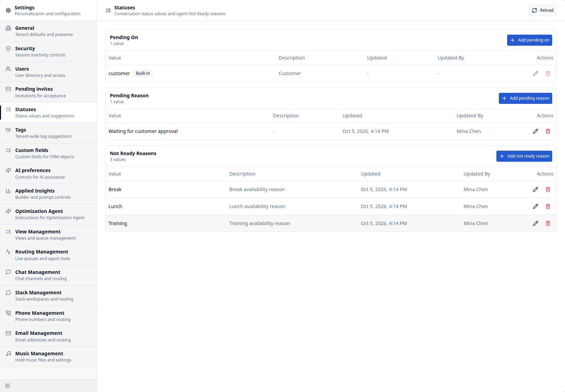Click 'Training availability reason' description

click(260, 223)
